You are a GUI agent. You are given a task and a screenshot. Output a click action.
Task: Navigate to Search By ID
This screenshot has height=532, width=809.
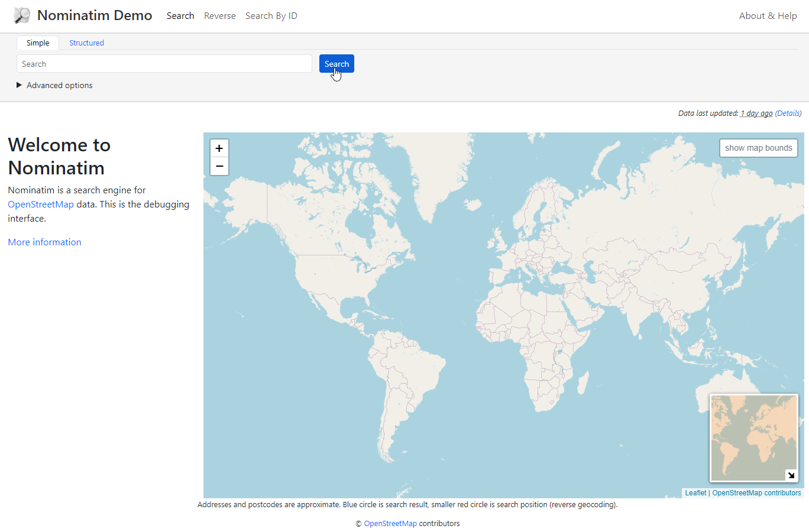(271, 15)
